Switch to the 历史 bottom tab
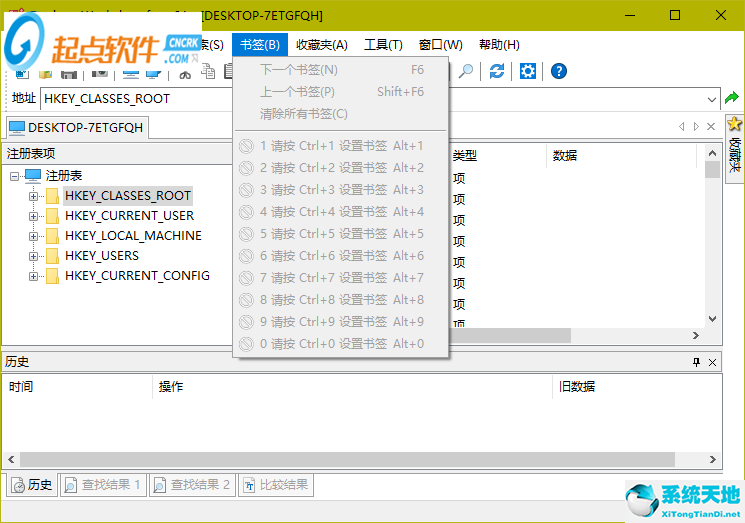The image size is (745, 523). [x=32, y=485]
